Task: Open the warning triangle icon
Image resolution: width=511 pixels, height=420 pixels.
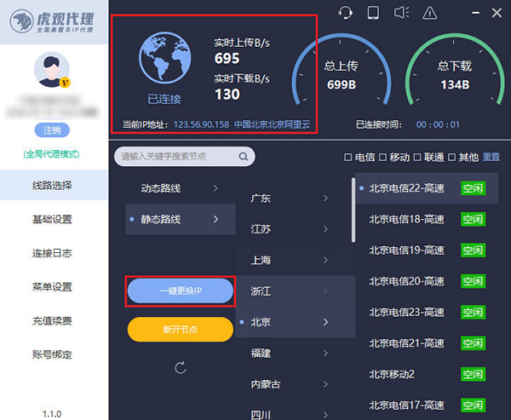Action: click(430, 14)
